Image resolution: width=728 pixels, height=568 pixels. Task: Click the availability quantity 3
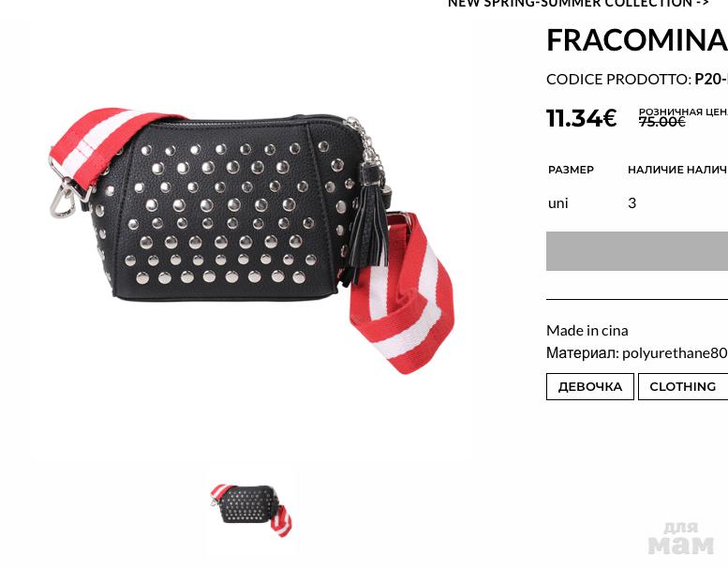point(631,203)
